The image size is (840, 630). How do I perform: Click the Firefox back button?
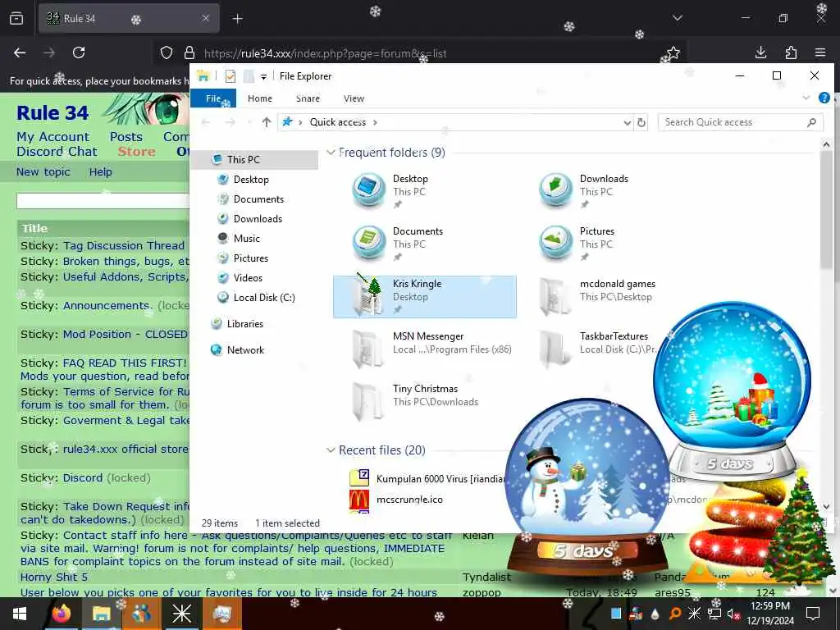click(x=20, y=52)
